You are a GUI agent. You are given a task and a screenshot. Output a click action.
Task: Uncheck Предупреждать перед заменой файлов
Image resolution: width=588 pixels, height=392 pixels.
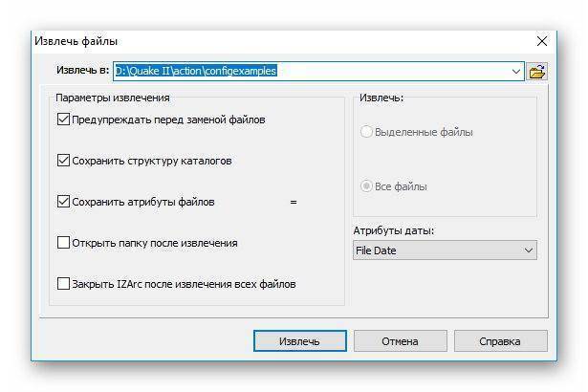63,120
